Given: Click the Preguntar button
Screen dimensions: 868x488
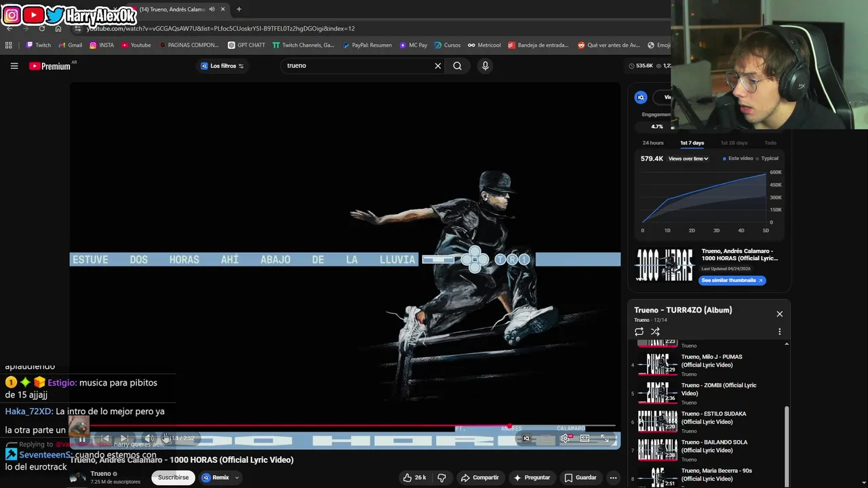Looking at the screenshot, I should (x=532, y=477).
